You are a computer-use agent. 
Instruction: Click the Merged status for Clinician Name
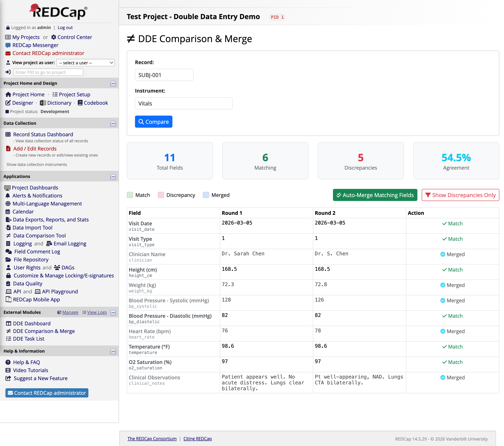pos(453,254)
